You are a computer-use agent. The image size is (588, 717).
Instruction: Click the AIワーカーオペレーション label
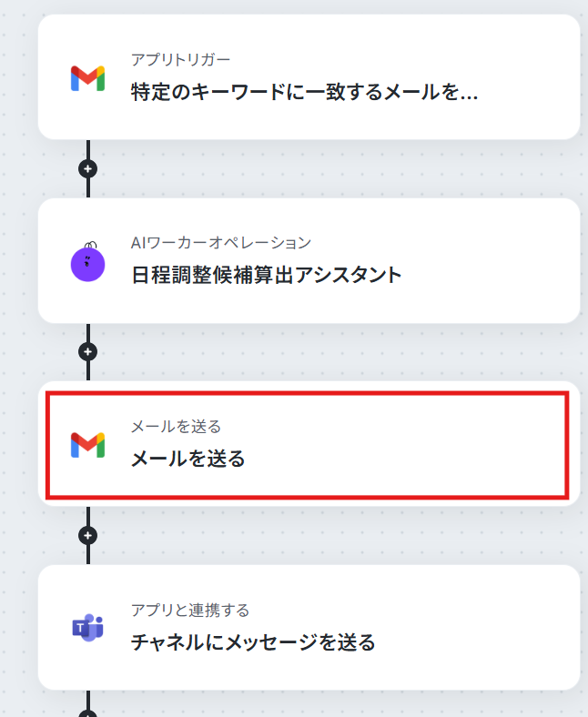(221, 242)
